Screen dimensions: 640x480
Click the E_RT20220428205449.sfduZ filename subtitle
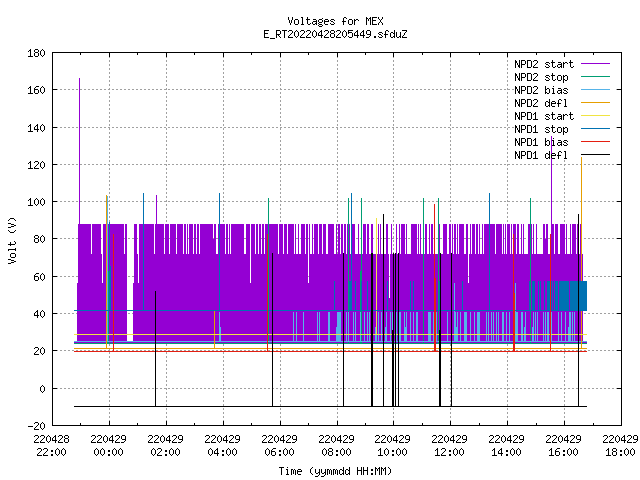[x=335, y=34]
